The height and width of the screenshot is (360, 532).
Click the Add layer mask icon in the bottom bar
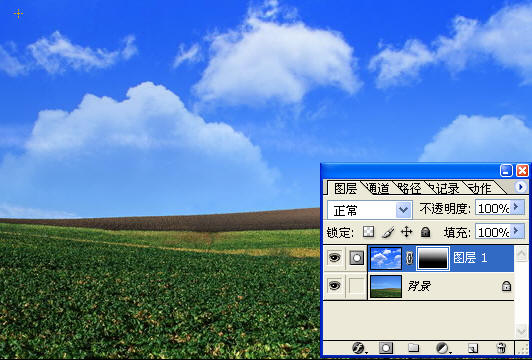pos(386,348)
